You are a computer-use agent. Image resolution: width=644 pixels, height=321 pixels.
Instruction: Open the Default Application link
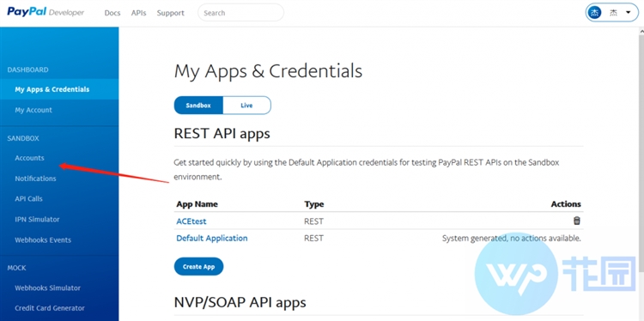pyautogui.click(x=212, y=238)
